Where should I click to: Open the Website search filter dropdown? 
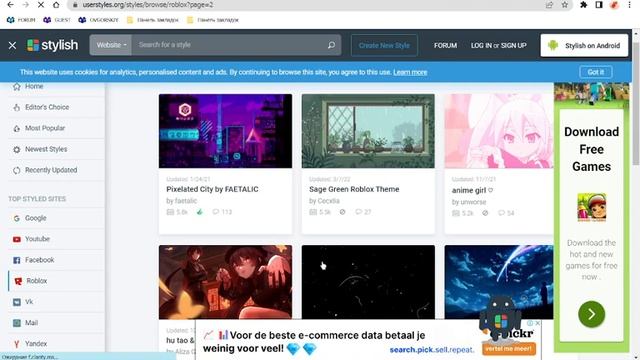(x=111, y=45)
